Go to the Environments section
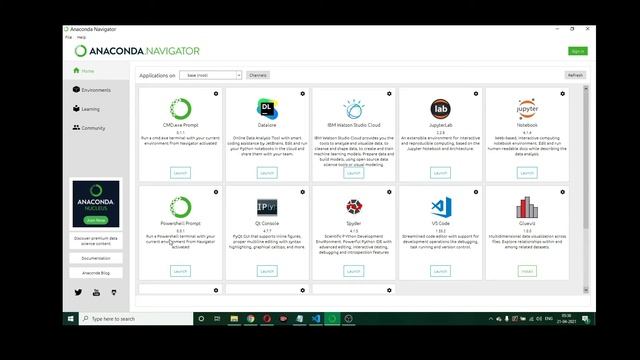This screenshot has height=360, width=640. (92, 90)
